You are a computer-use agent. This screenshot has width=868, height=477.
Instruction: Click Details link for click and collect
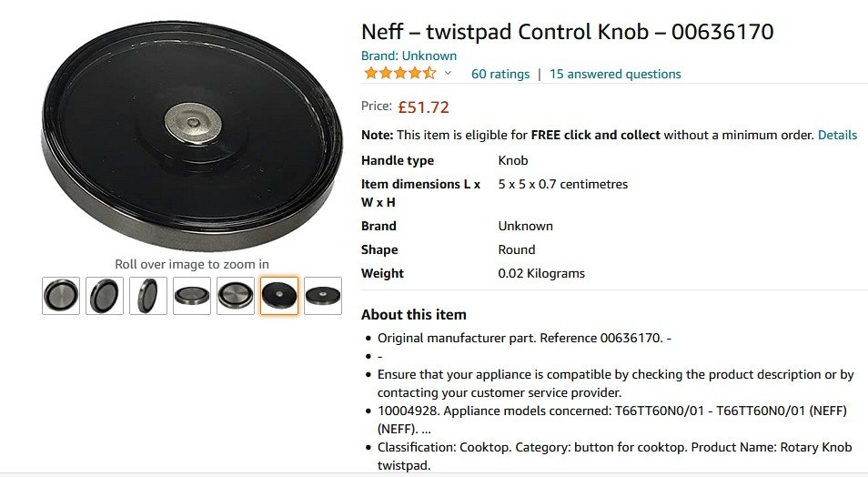[837, 135]
